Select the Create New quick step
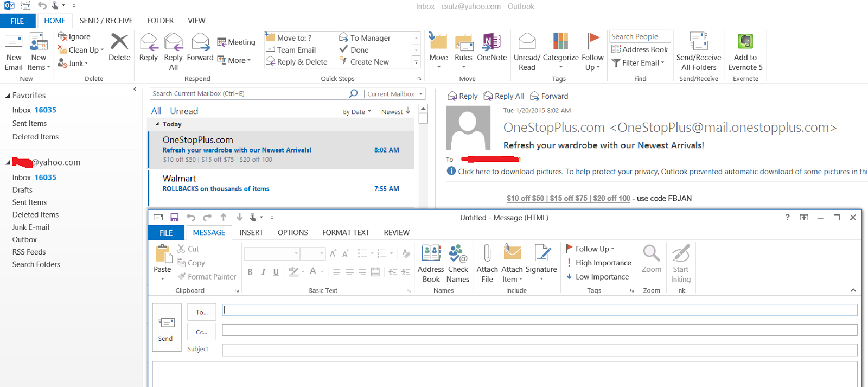This screenshot has height=387, width=868. [x=365, y=62]
